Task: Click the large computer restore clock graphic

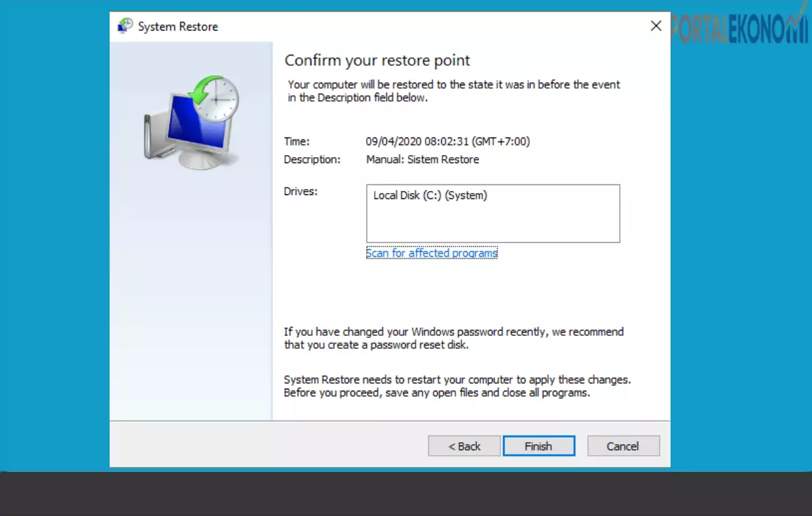Action: pos(191,122)
